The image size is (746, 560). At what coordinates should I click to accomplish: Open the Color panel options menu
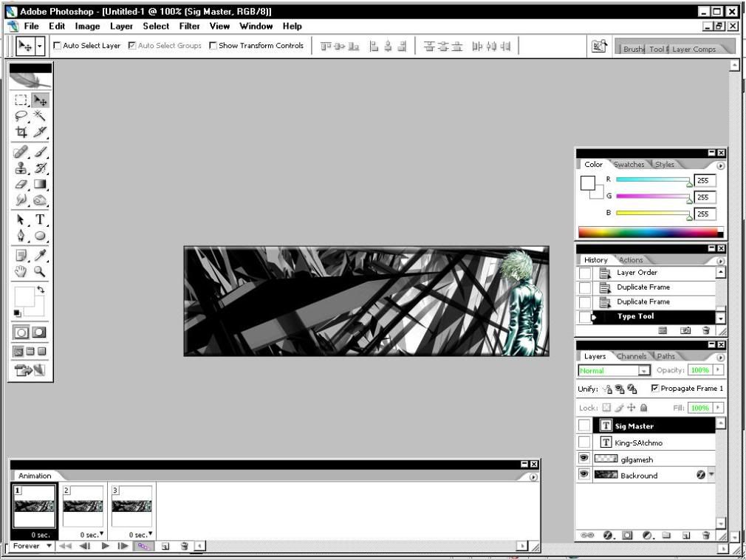(720, 165)
